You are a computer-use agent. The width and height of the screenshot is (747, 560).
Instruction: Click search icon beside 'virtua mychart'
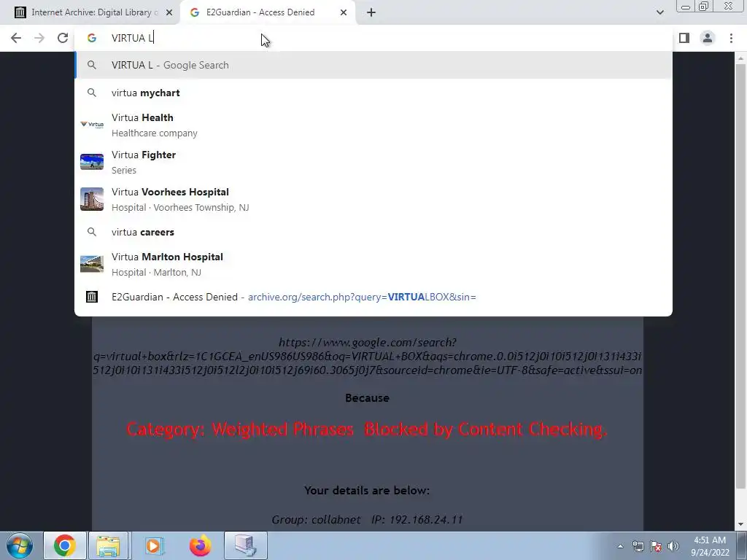[92, 93]
